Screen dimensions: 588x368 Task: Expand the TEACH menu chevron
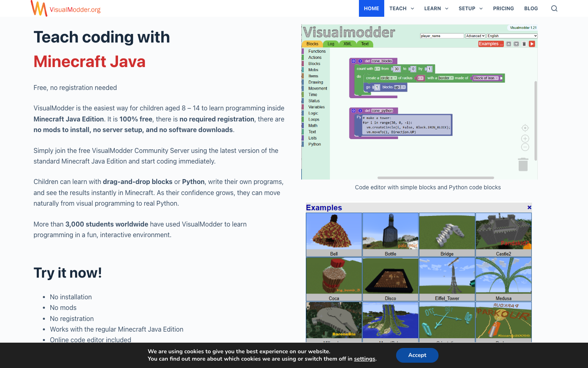[412, 9]
